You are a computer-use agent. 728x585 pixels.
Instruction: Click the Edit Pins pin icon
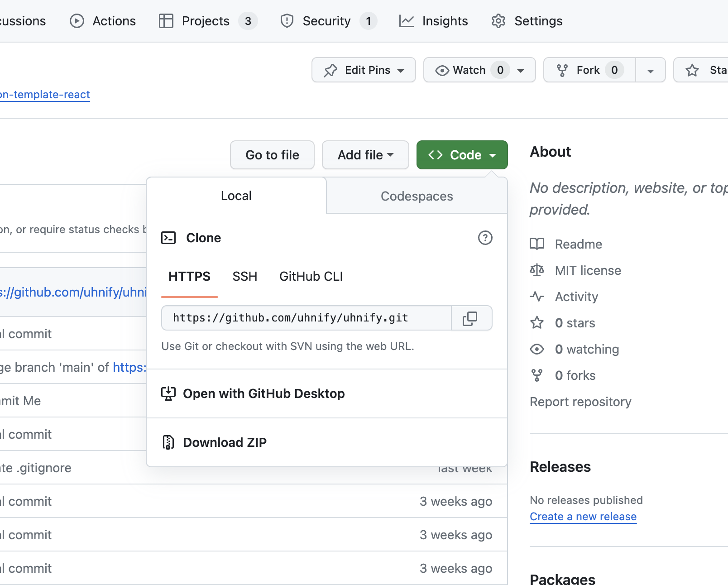[330, 70]
